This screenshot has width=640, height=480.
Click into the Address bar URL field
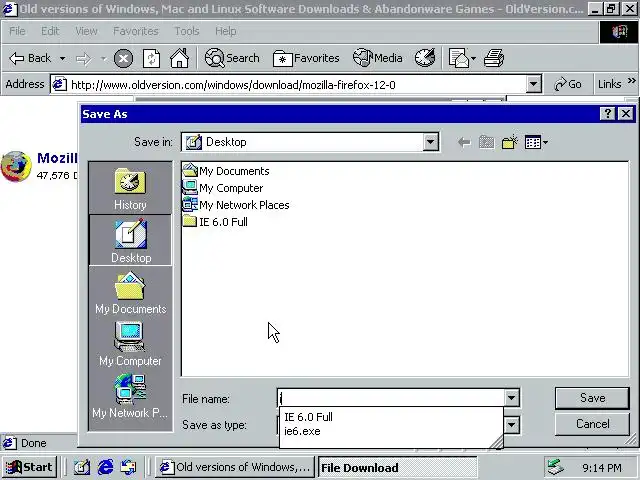pyautogui.click(x=289, y=85)
